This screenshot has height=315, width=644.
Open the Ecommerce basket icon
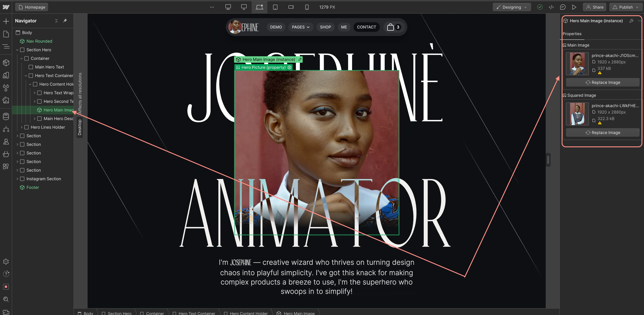tap(6, 154)
